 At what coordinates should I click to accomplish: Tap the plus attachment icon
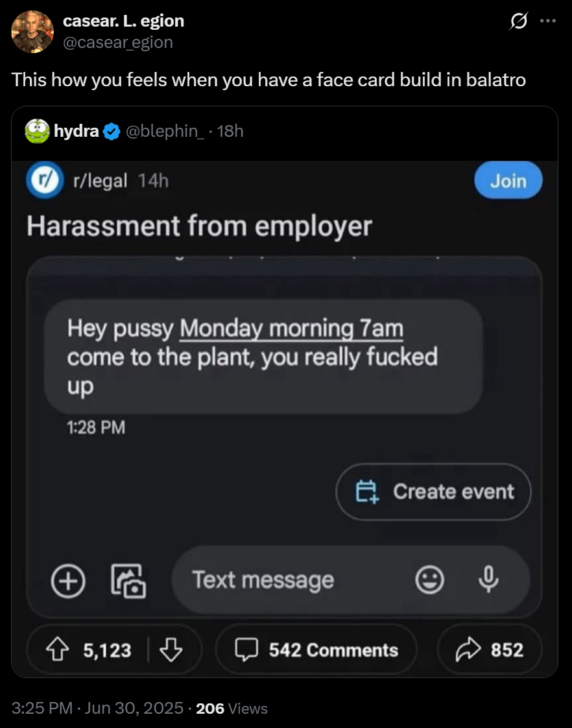68,580
